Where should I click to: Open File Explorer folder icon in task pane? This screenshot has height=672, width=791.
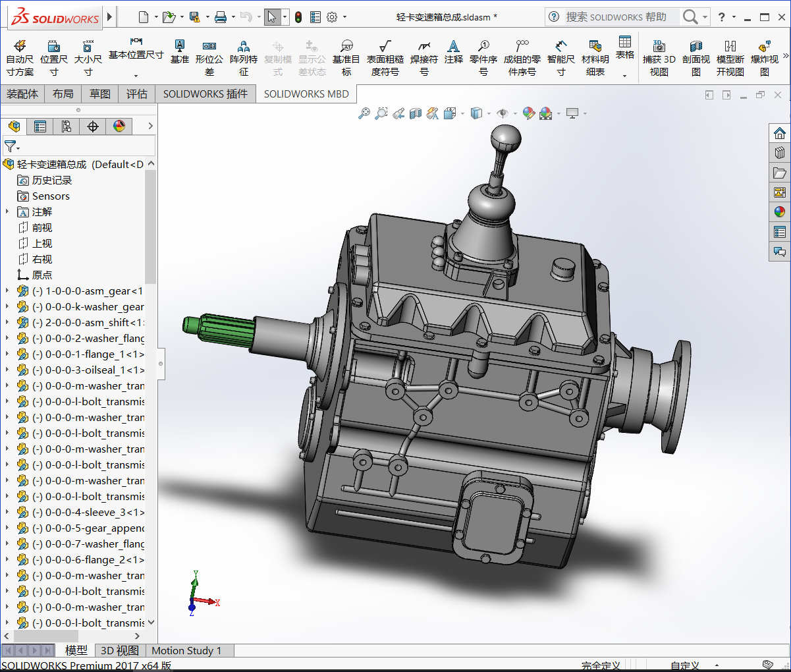pos(780,173)
